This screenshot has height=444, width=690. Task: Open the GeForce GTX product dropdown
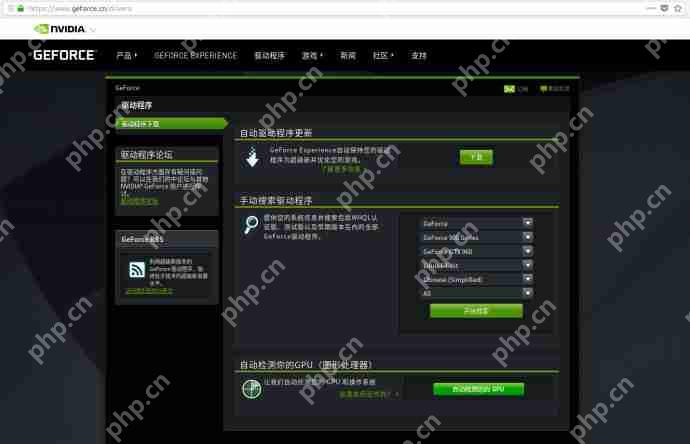[476, 251]
